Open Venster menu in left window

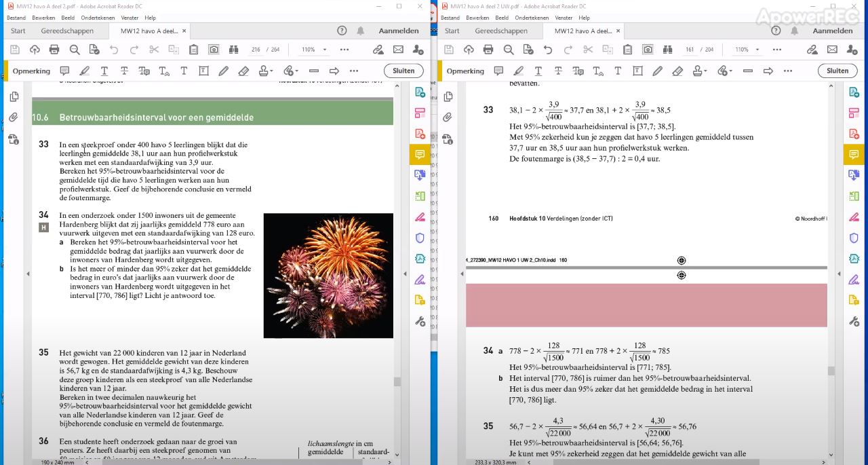coord(130,18)
